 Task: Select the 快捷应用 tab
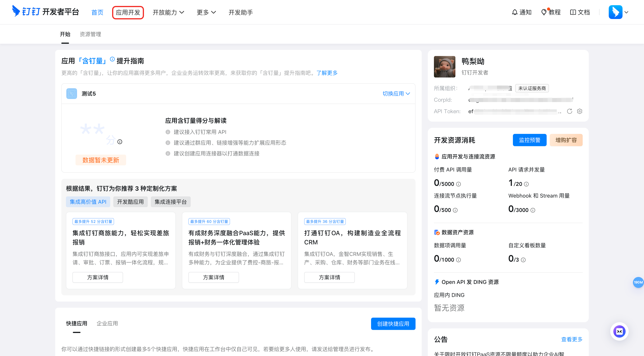(x=76, y=323)
